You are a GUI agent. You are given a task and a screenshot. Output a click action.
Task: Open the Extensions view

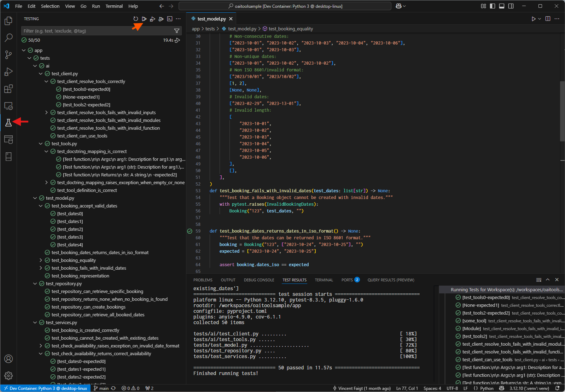8,89
